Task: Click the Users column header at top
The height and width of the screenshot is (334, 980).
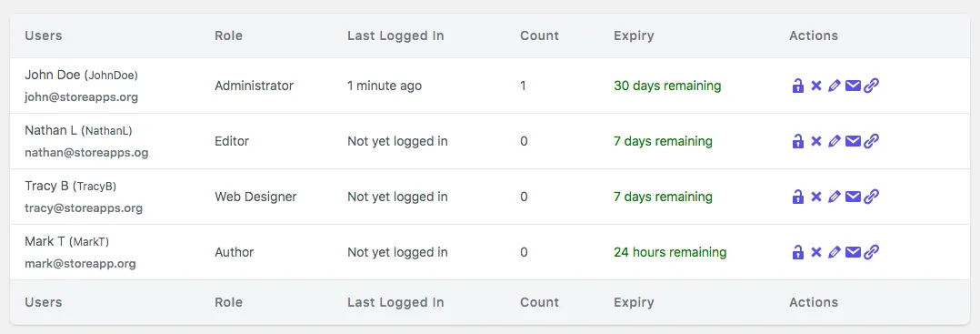Action: coord(43,35)
